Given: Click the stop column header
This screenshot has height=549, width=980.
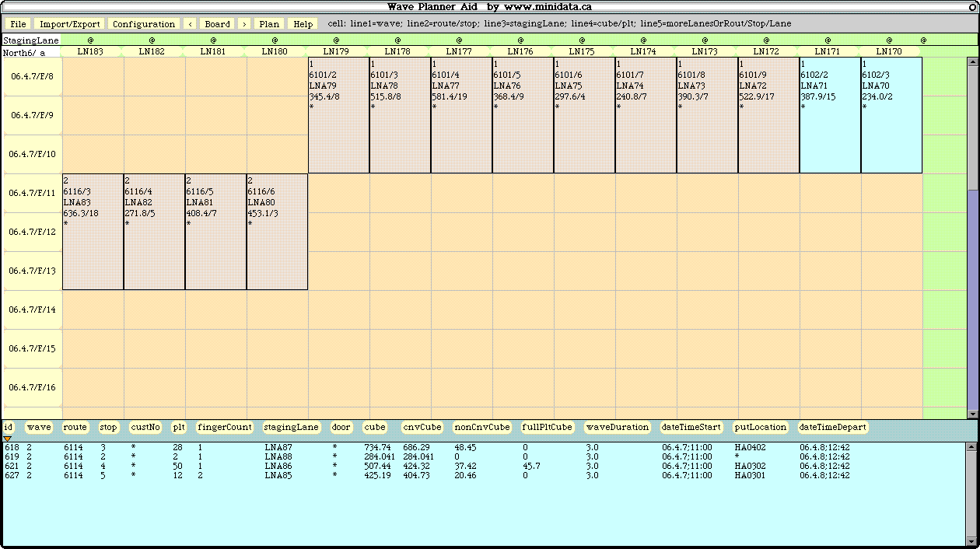Looking at the screenshot, I should [x=108, y=427].
